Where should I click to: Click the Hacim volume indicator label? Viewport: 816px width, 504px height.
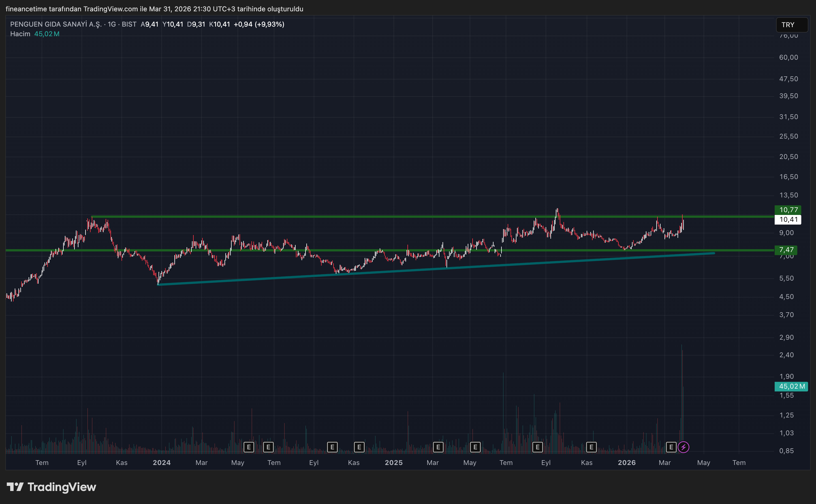20,34
